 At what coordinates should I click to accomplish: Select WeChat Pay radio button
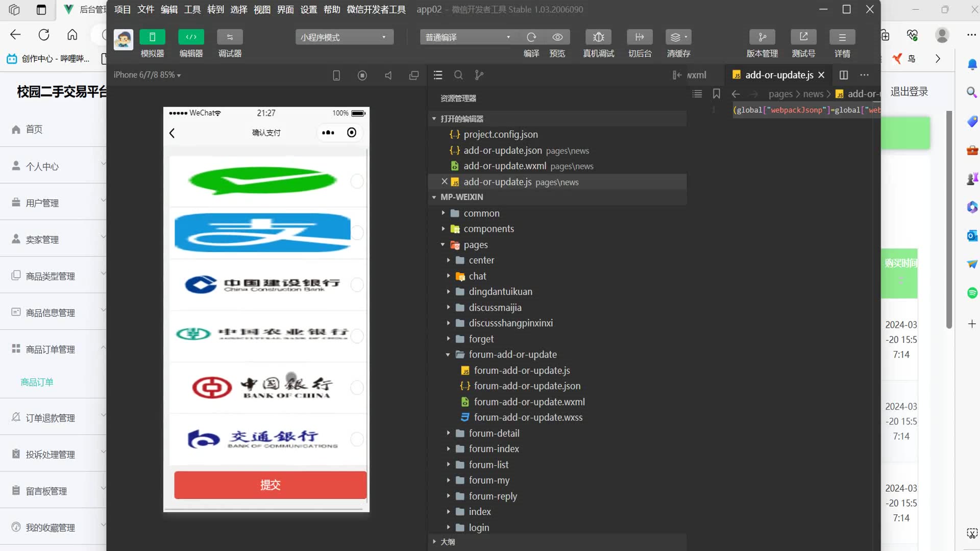point(357,181)
